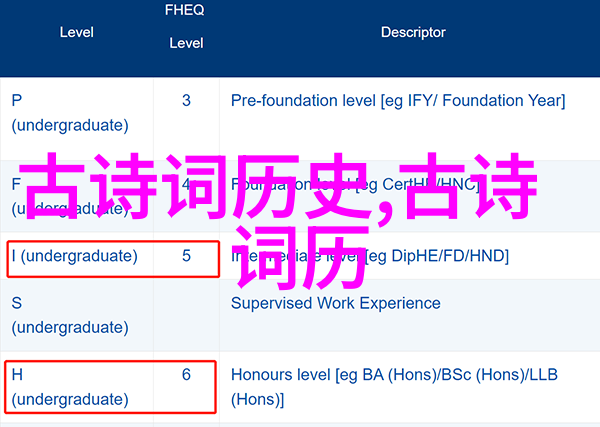
Task: Click FHEQ level 6 in red box
Action: tap(186, 375)
